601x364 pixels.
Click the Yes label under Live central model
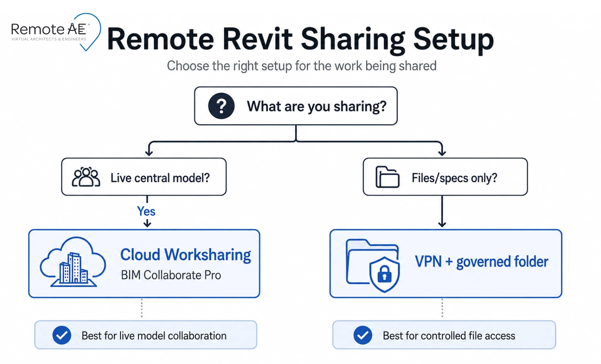tap(146, 211)
